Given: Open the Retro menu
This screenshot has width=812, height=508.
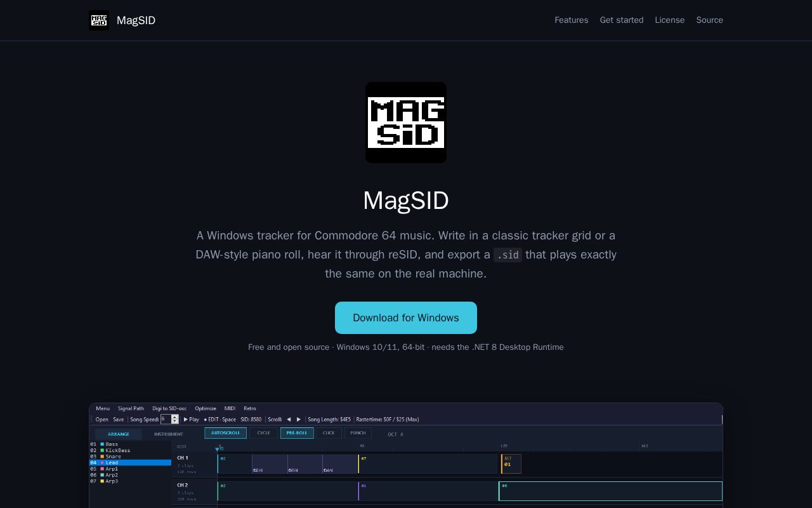Looking at the screenshot, I should [250, 408].
